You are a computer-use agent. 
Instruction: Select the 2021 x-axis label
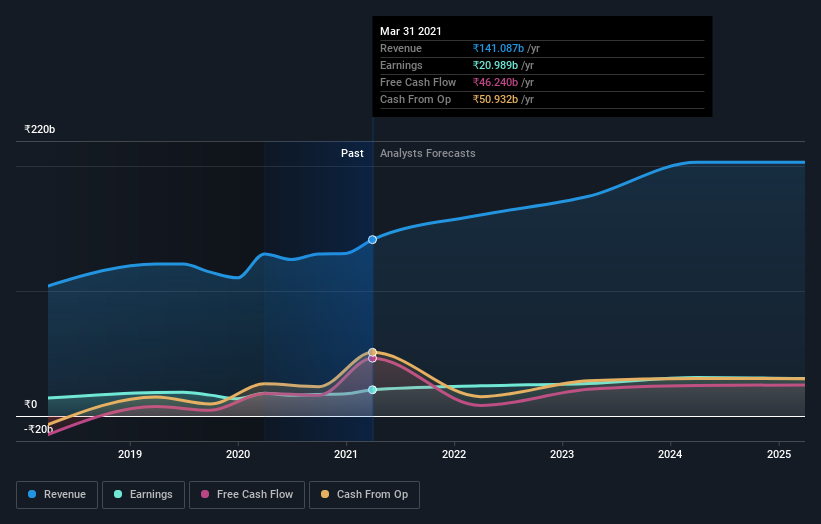(346, 454)
